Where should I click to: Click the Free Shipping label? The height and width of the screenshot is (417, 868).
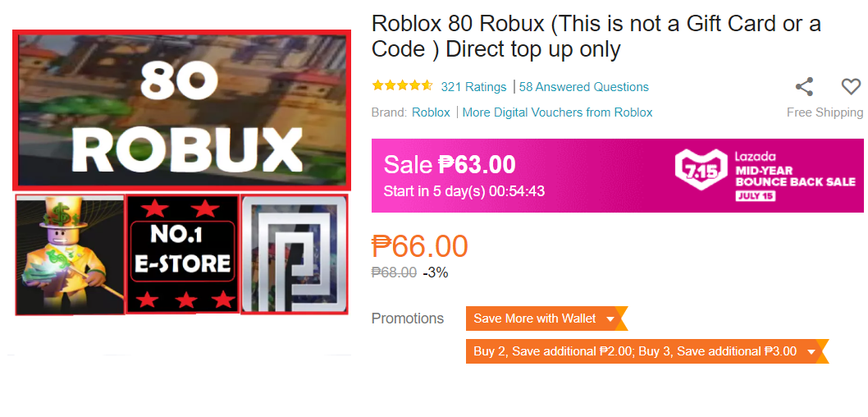[x=825, y=112]
